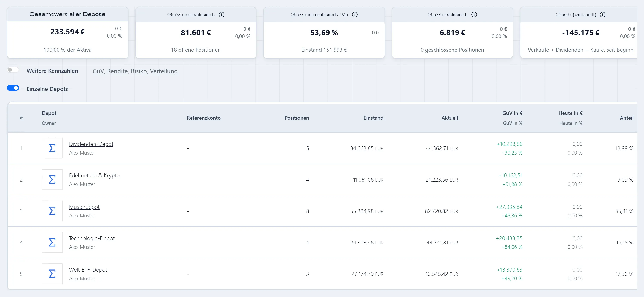
Task: Open the Musterdepot link
Action: tap(84, 207)
